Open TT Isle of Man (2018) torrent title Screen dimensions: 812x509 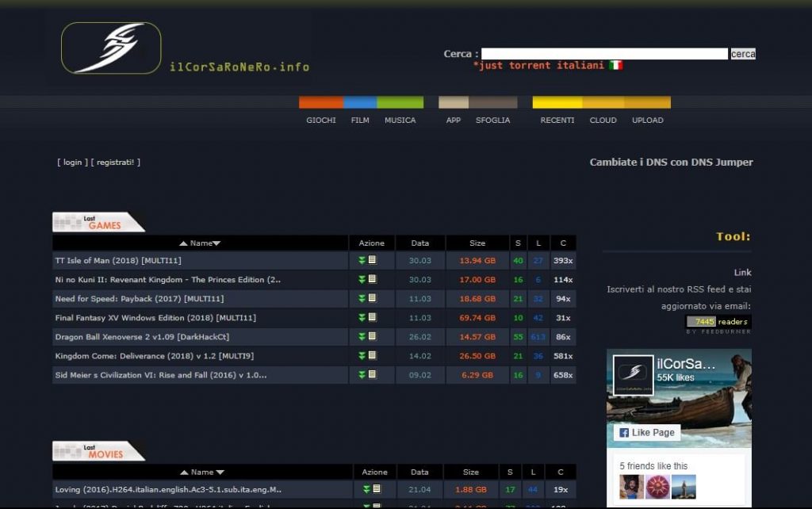[x=118, y=261]
